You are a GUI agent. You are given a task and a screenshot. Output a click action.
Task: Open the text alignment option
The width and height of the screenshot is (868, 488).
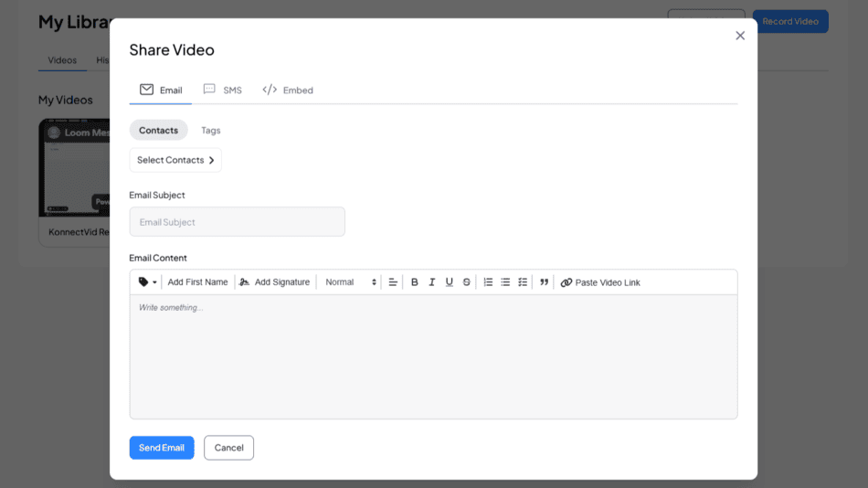tap(393, 282)
